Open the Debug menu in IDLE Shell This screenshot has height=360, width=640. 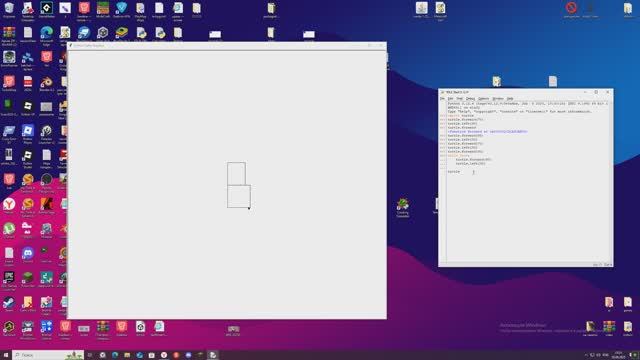click(x=471, y=98)
